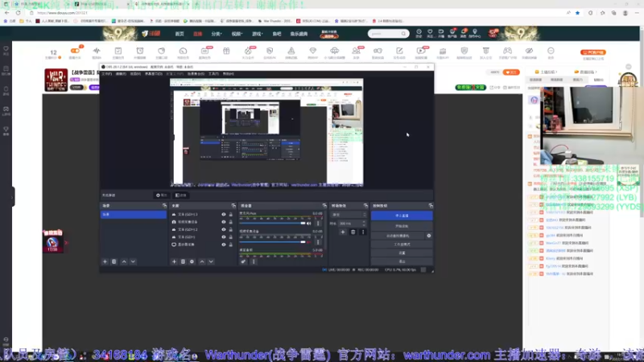Screen dimensions: 644x362
Task: Toggle visibility of 显示器采集 source
Action: (224, 245)
